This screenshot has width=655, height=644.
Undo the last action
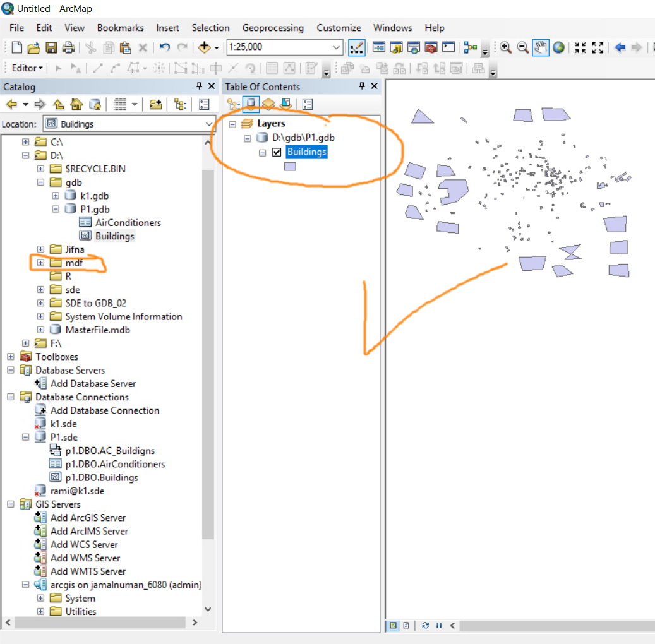[165, 47]
